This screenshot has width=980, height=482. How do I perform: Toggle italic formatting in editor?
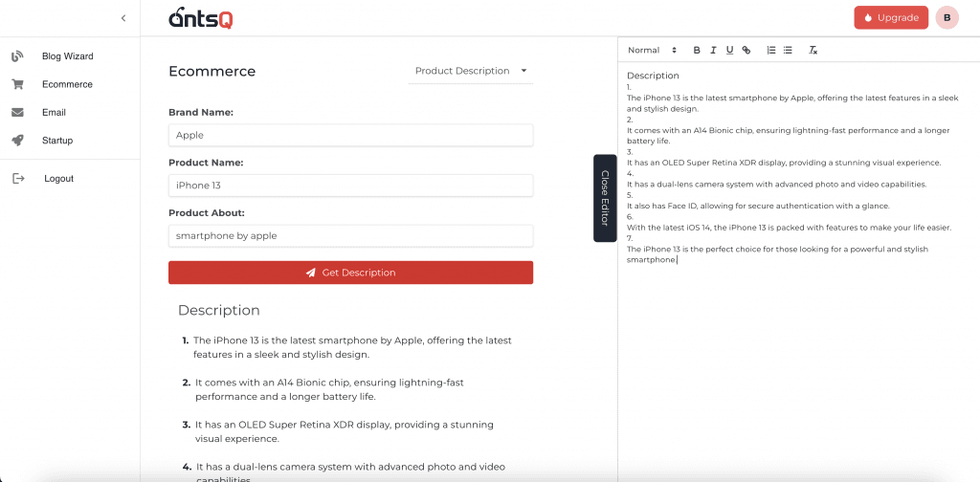(713, 50)
